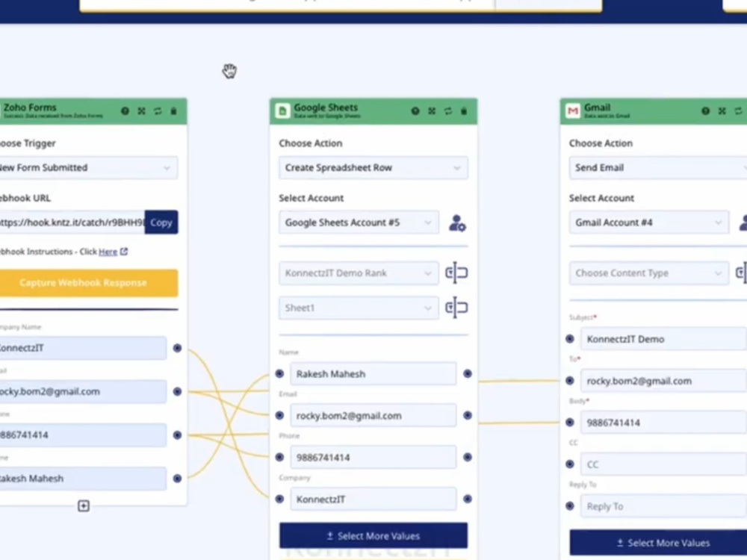
Task: Click input dot of Gmail Subject field
Action: 570,339
